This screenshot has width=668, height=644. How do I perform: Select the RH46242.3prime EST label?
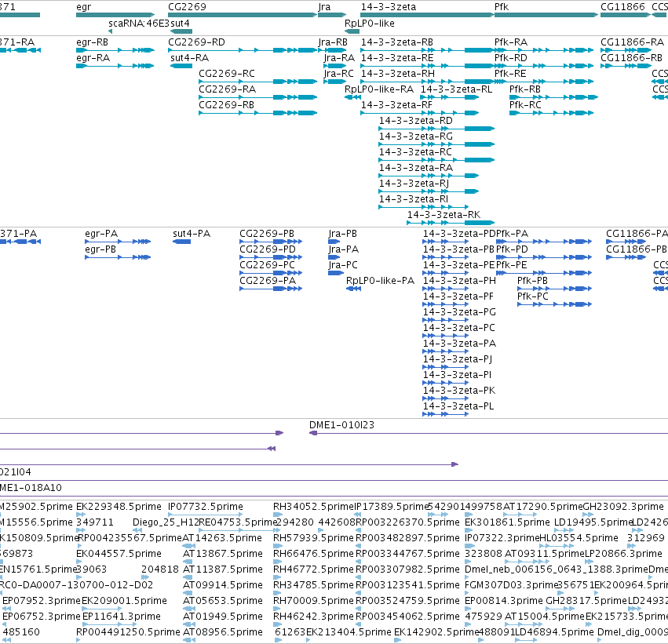tap(313, 617)
